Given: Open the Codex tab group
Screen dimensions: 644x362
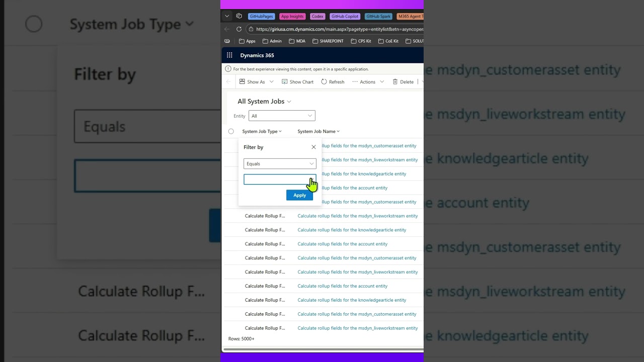Looking at the screenshot, I should [x=317, y=16].
